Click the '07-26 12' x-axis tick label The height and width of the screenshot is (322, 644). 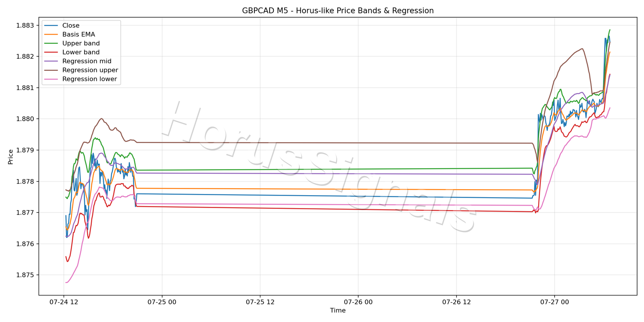coord(456,302)
